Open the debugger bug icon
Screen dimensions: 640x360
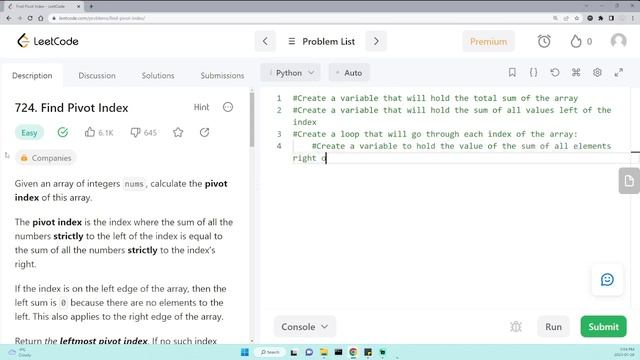pos(516,327)
